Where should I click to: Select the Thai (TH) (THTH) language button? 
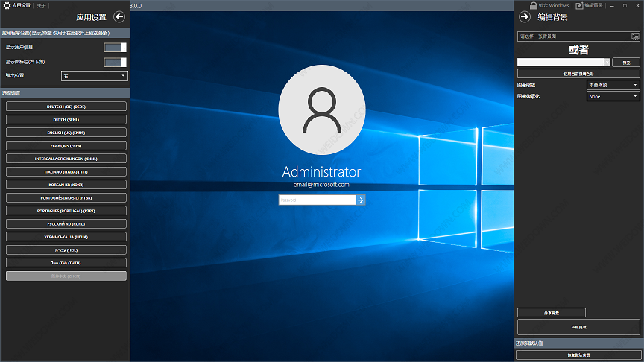[66, 263]
